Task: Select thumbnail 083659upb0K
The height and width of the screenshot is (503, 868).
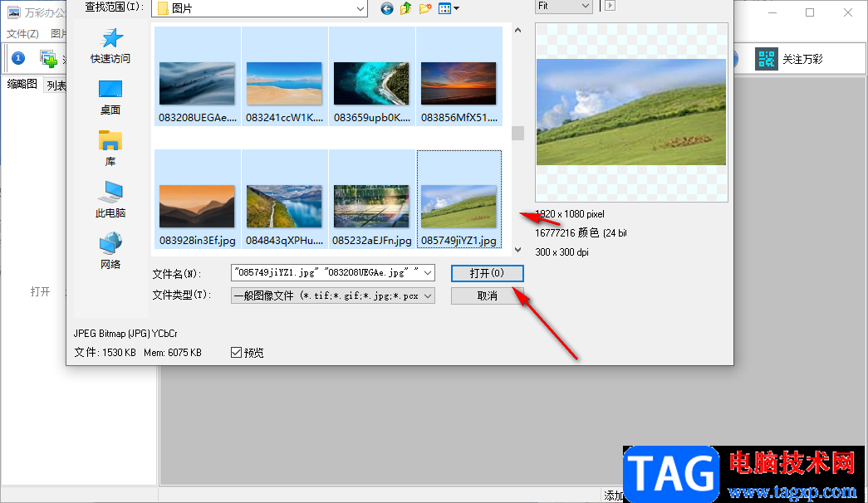Action: [371, 76]
